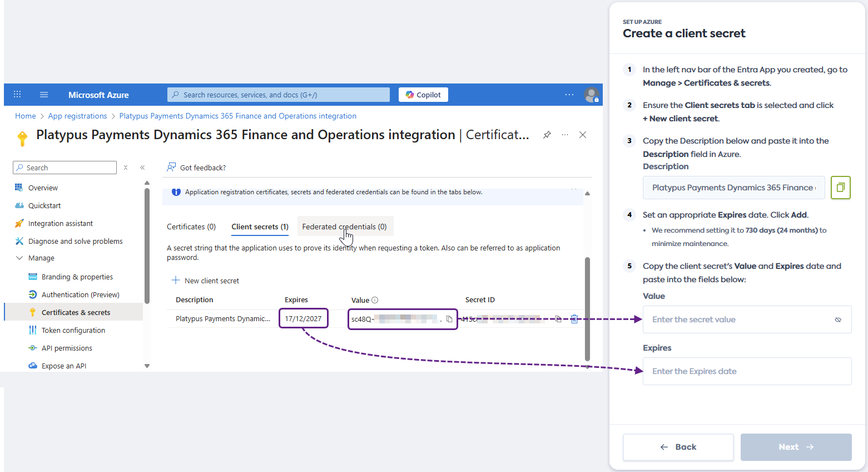Toggle secret value visibility eye icon
Screen dimensions: 868x472
[x=837, y=319]
